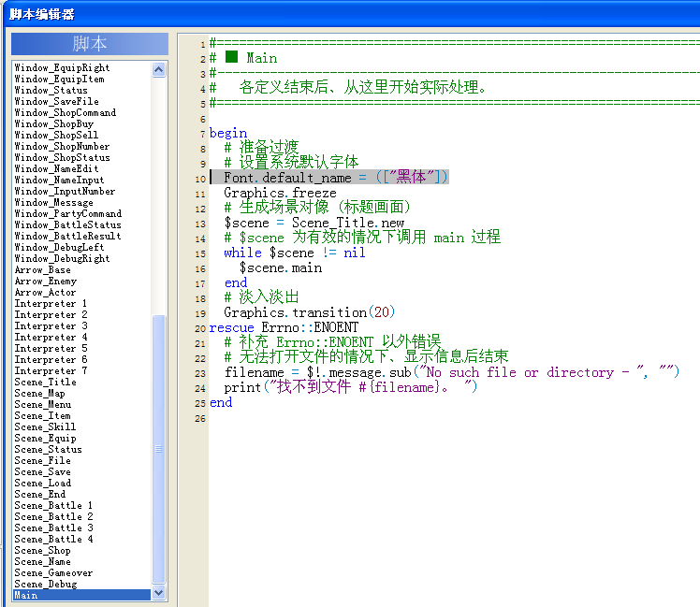Click the rescue Errno::ENOENT line
This screenshot has height=607, width=700.
(x=284, y=327)
